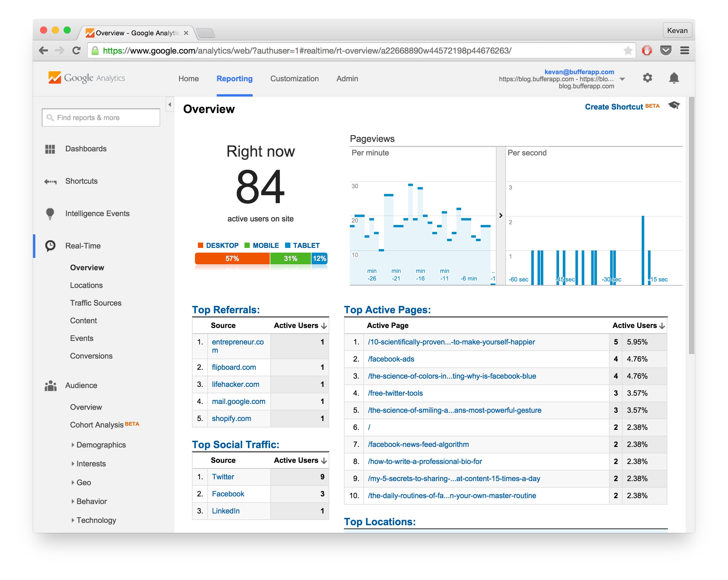728x580 pixels.
Task: Click kevan@bufferapp.com account link
Action: click(579, 72)
